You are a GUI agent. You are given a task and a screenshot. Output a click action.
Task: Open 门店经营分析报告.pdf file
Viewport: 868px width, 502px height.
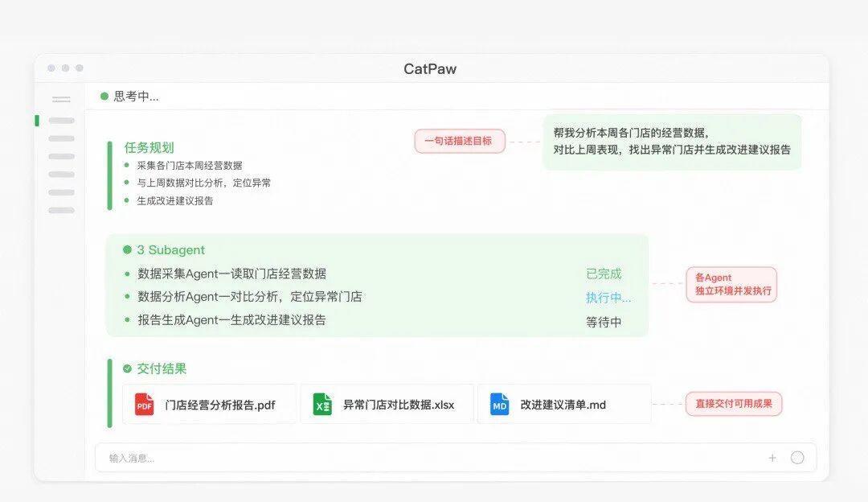(x=209, y=405)
